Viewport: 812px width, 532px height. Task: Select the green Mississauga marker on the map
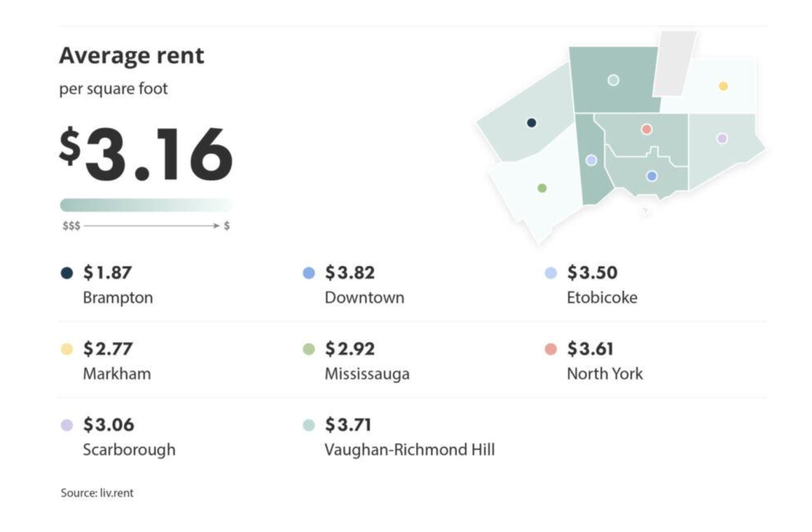click(x=542, y=188)
